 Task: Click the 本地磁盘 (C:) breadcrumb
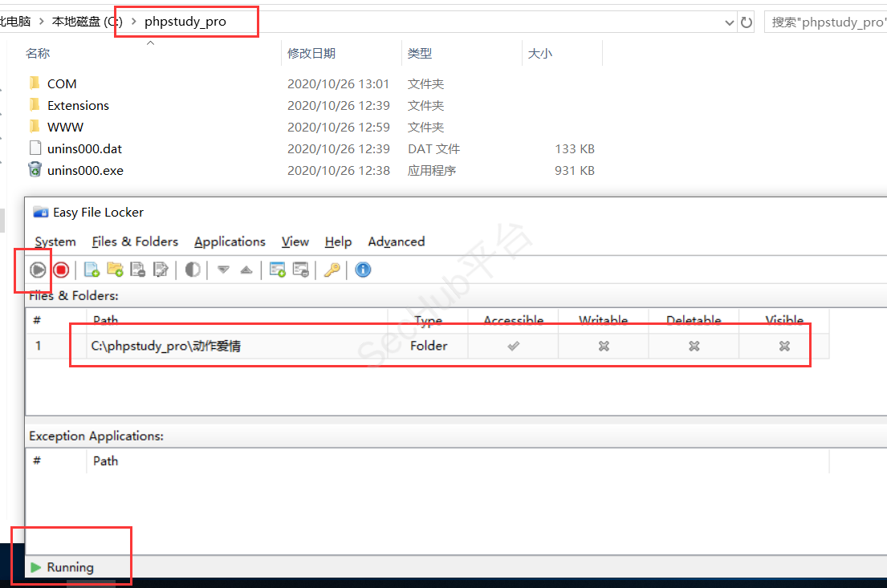coord(87,22)
